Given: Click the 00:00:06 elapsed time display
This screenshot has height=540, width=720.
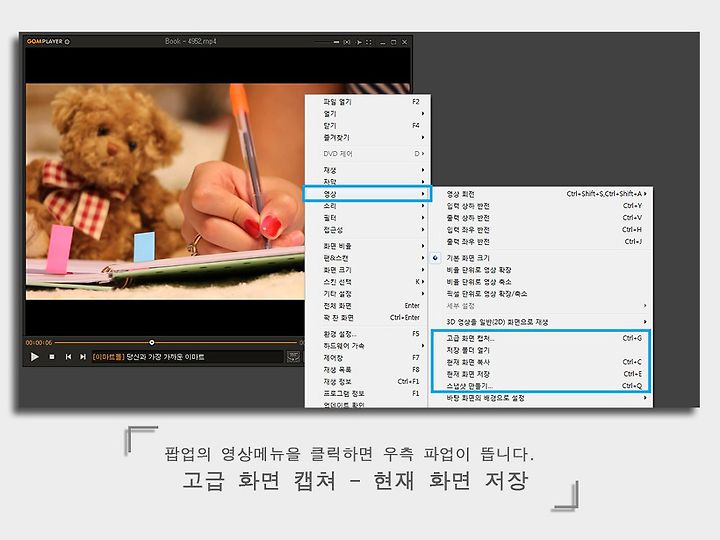Looking at the screenshot, I should 39,343.
